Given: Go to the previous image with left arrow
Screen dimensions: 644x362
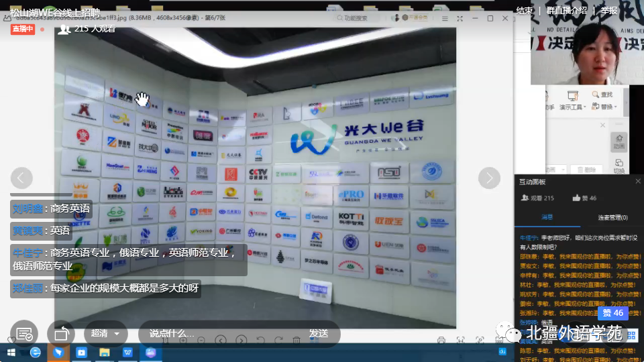Looking at the screenshot, I should (x=21, y=178).
